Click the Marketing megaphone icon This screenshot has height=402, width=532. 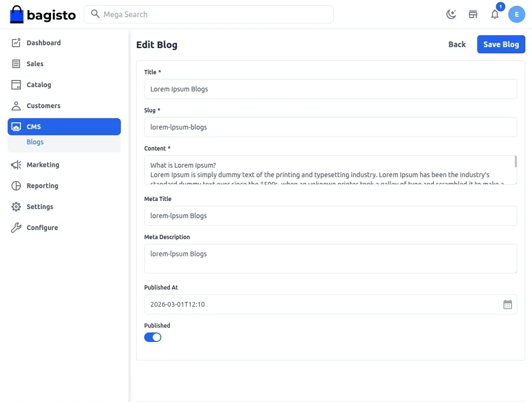click(15, 165)
